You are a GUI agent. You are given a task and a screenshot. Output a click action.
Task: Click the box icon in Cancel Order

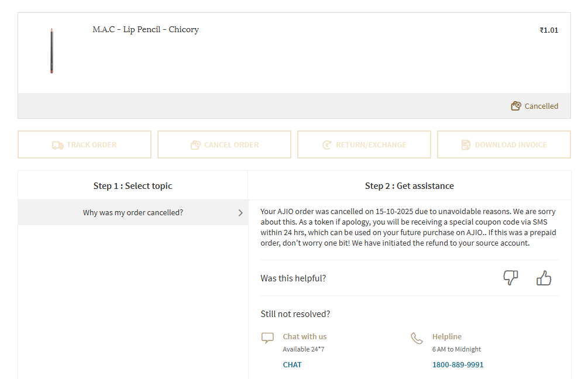tap(195, 145)
